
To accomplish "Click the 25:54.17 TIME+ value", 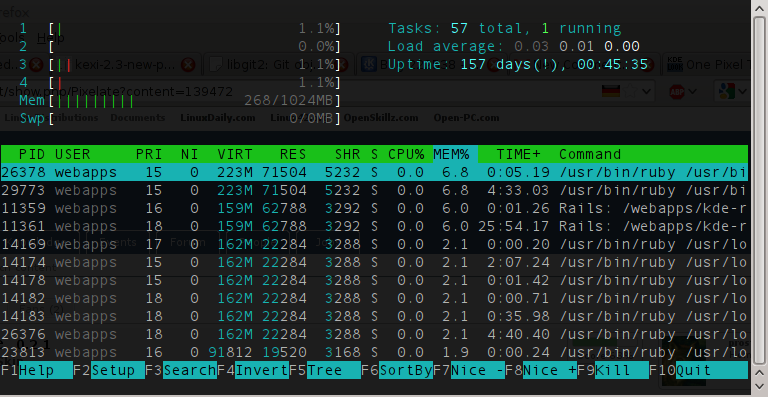I will (514, 226).
